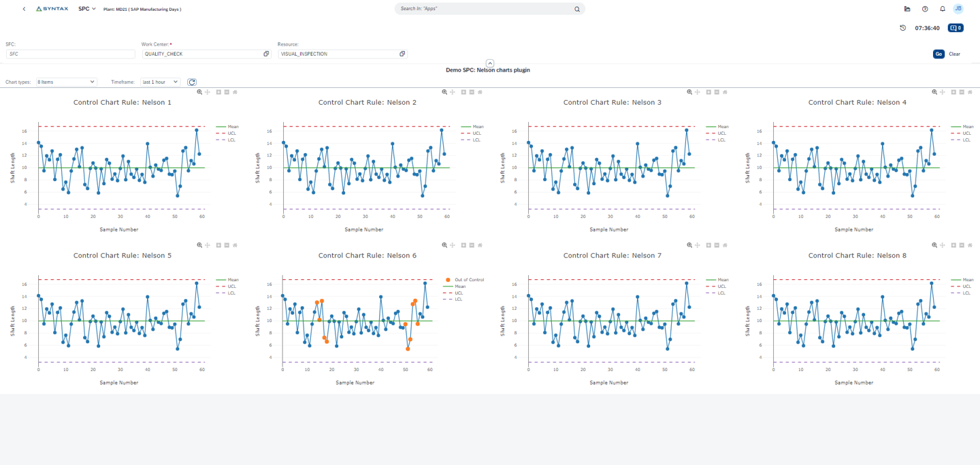Viewport: 980px width, 465px height.
Task: Click zoom in icon above Nelson 3 chart
Action: (x=708, y=92)
